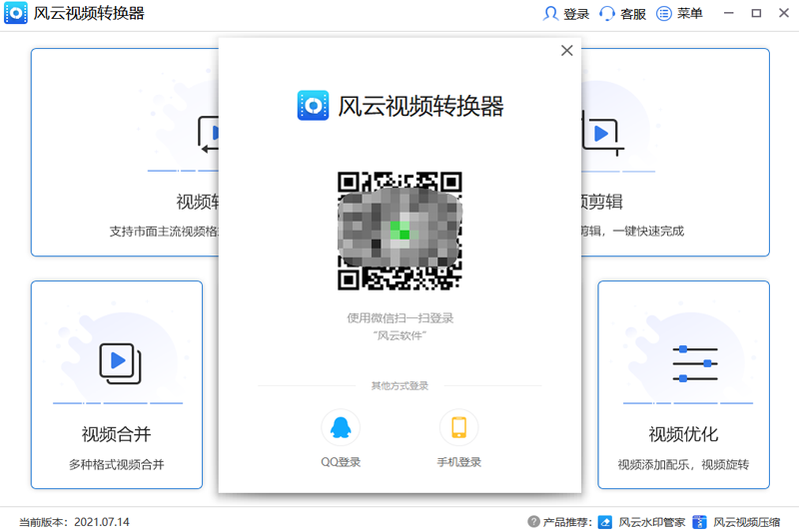This screenshot has height=532, width=799.
Task: Click 登录 in the title bar
Action: coord(566,14)
